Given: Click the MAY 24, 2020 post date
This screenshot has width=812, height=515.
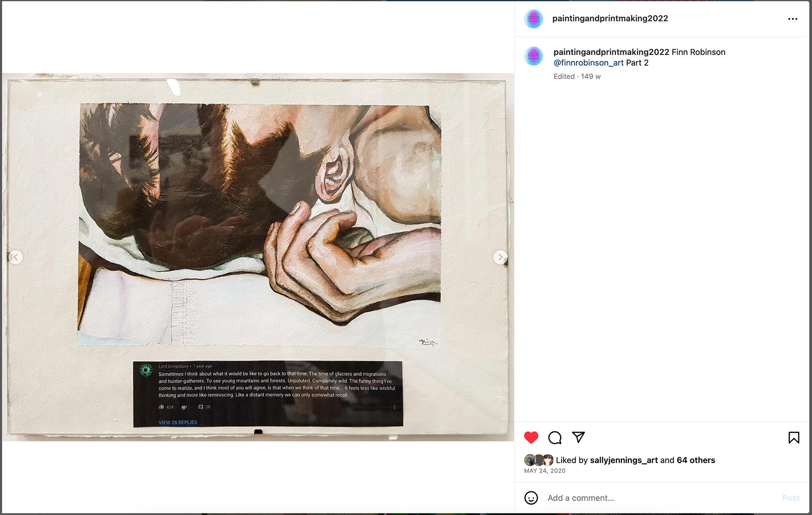Looking at the screenshot, I should tap(545, 471).
